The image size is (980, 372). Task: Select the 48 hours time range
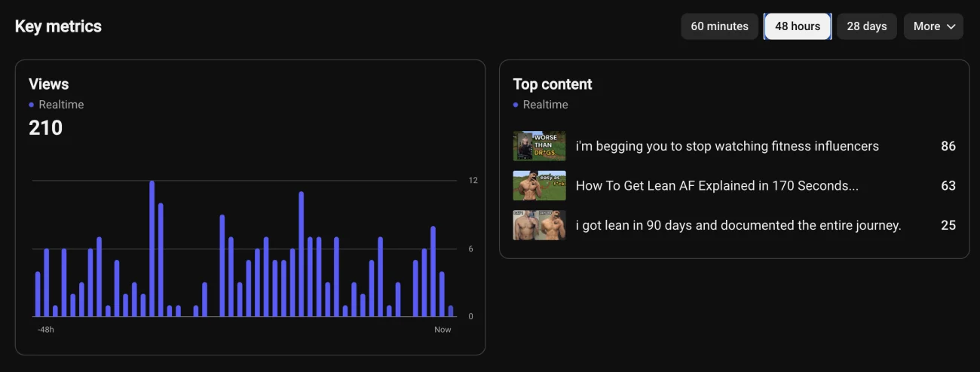point(798,26)
